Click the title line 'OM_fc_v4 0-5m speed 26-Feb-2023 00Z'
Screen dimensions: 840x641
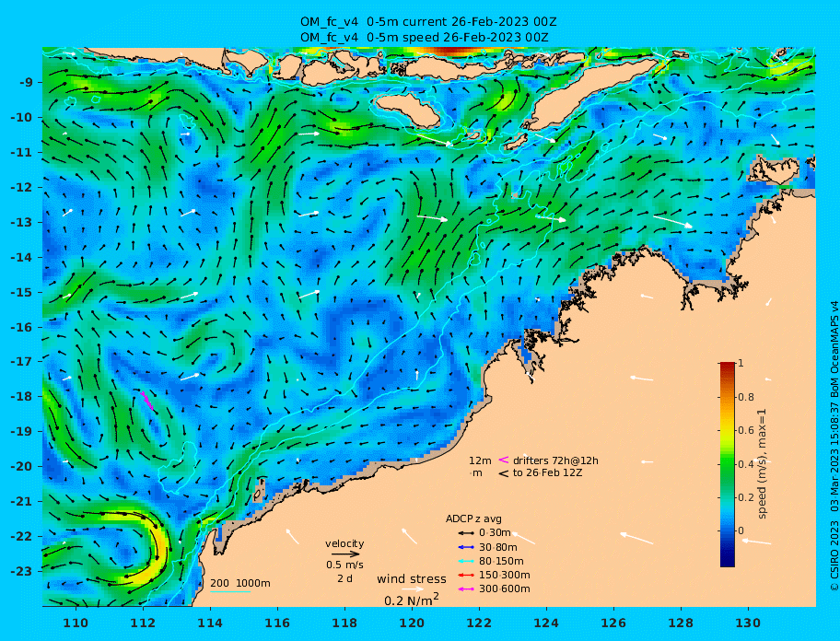point(425,37)
